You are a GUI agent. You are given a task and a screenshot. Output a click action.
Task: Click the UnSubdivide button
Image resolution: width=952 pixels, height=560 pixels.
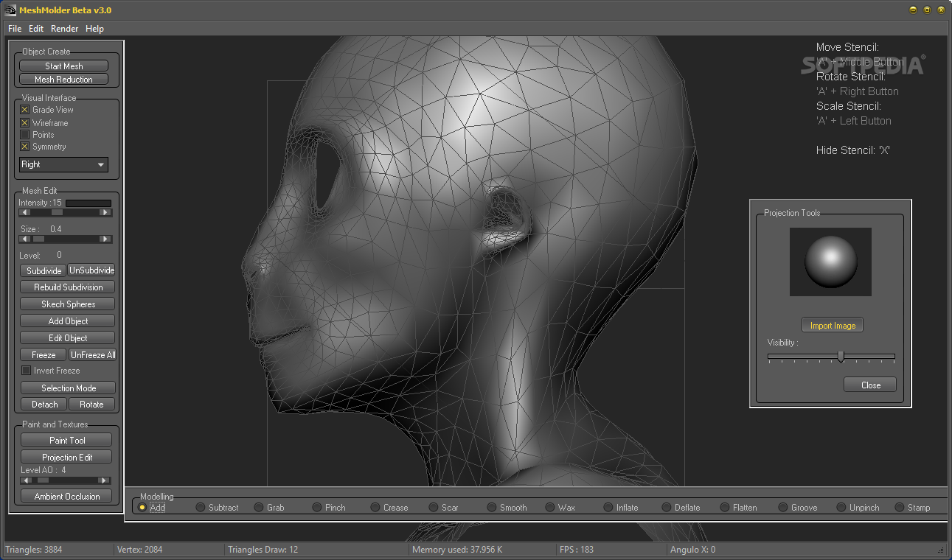(x=91, y=270)
